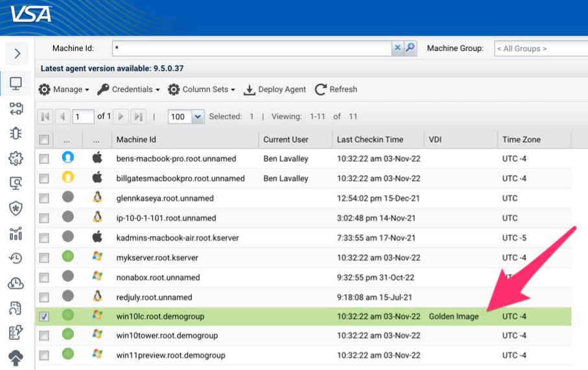Image resolution: width=588 pixels, height=370 pixels.
Task: Check the bens-macbook-pro row checkbox
Action: tap(44, 159)
